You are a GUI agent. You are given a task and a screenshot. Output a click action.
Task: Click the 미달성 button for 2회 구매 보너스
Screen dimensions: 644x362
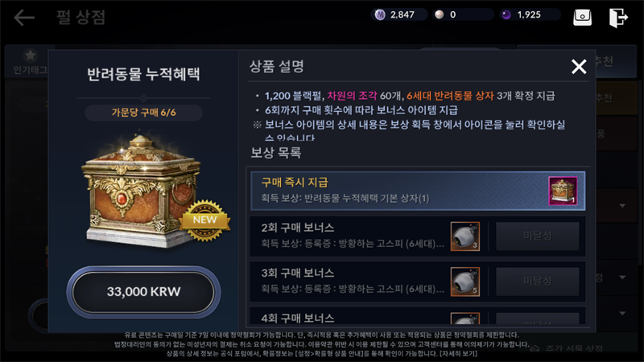point(537,236)
